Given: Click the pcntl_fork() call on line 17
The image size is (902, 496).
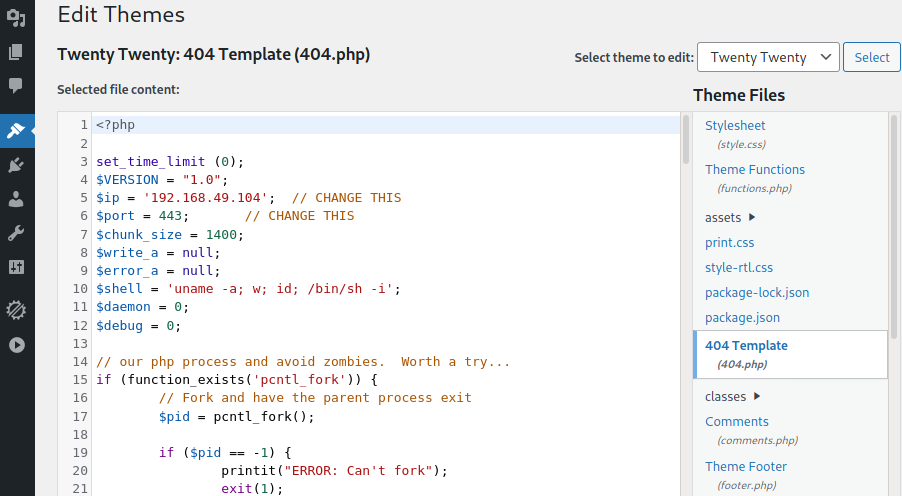Looking at the screenshot, I should 262,417.
